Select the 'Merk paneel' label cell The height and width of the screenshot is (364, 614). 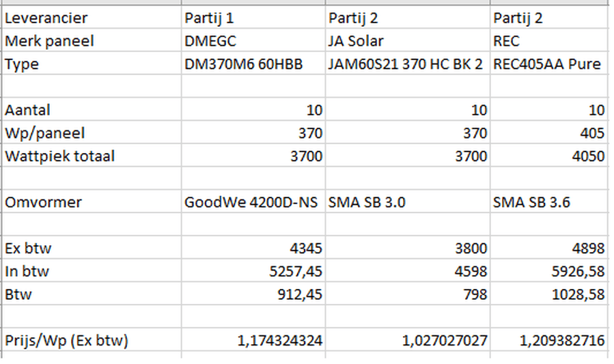92,41
